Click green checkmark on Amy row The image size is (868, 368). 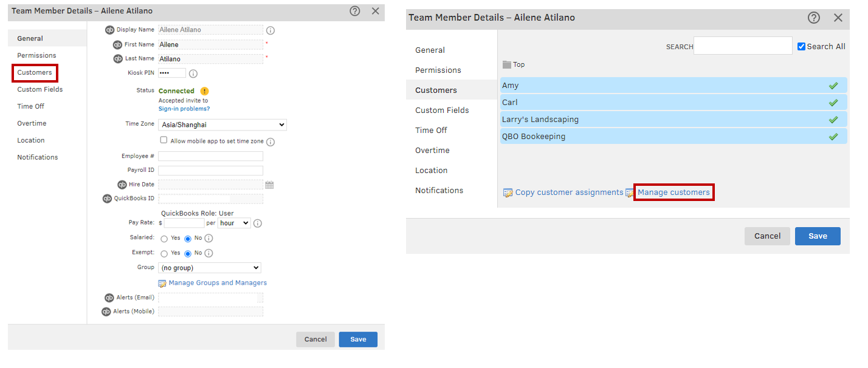(x=833, y=86)
